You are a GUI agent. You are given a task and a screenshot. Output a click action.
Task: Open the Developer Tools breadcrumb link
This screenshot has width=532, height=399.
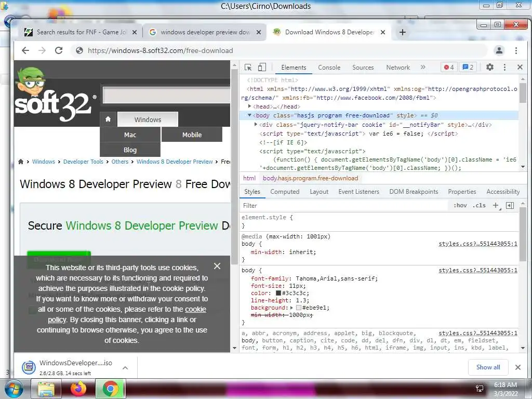pyautogui.click(x=83, y=162)
